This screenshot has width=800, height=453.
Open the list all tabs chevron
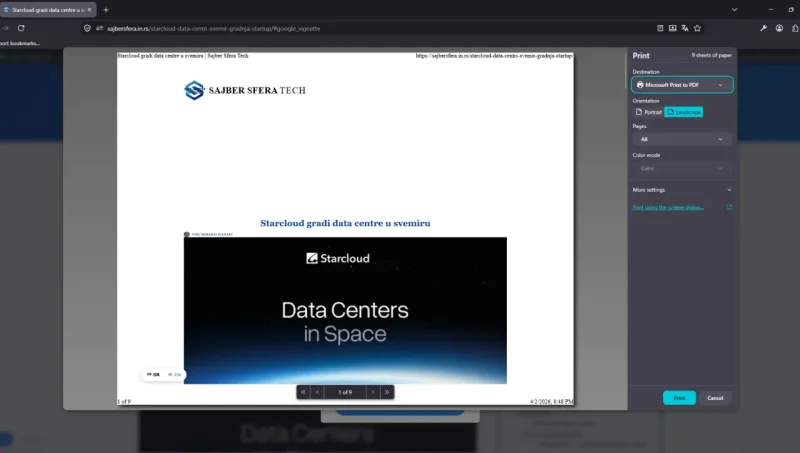[x=734, y=10]
